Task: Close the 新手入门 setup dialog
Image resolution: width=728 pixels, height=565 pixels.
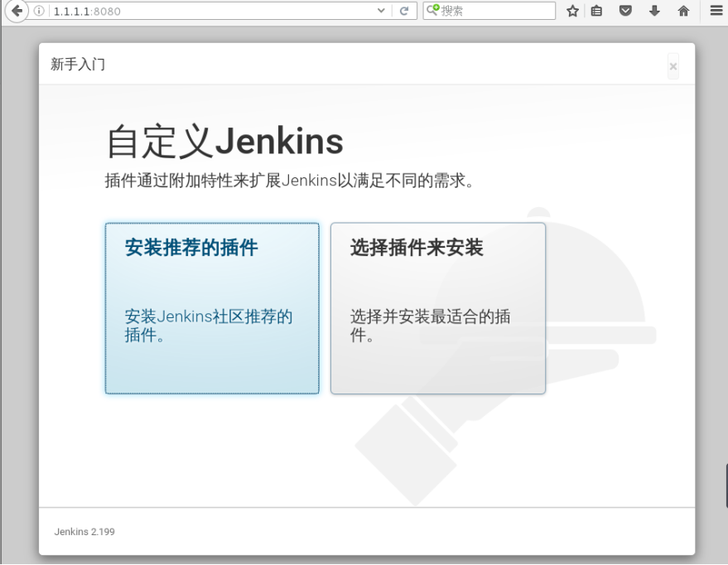Action: coord(673,66)
